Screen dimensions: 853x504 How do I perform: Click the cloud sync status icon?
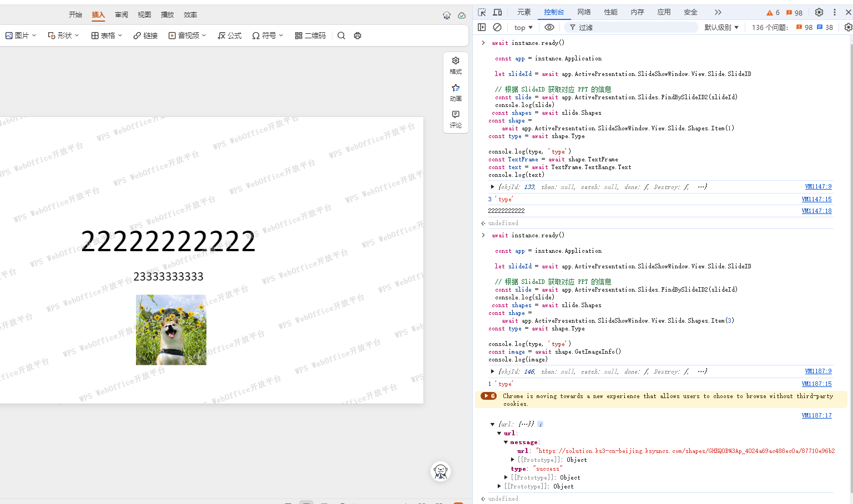coord(462,16)
